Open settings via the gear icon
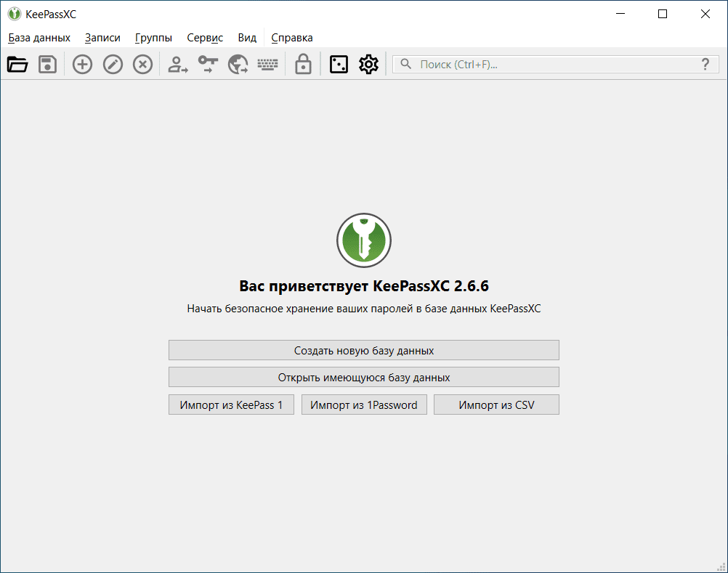 368,65
